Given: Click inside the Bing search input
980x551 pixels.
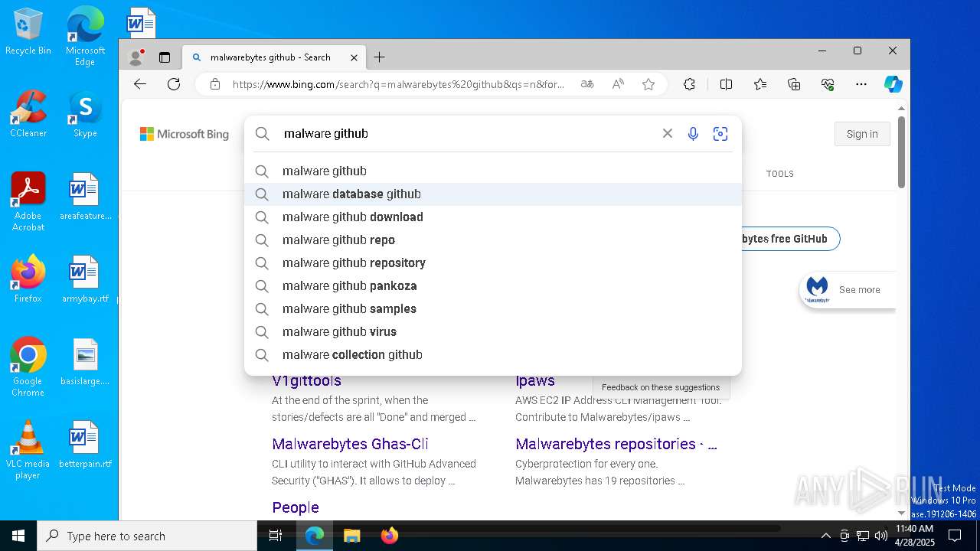Looking at the screenshot, I should coord(467,133).
